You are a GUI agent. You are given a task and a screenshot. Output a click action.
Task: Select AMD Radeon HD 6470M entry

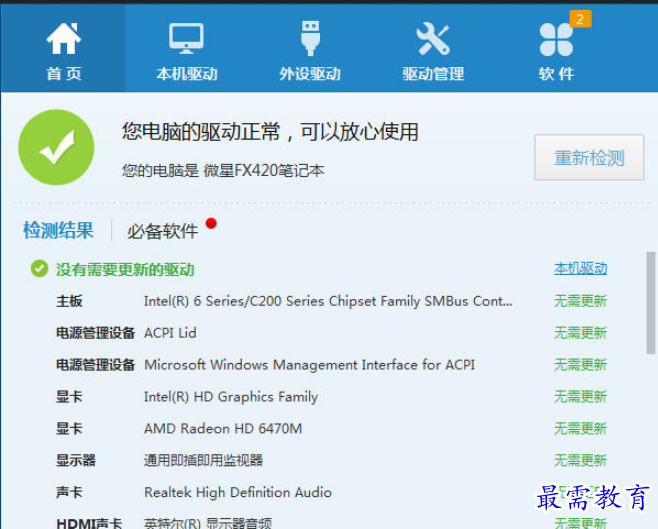click(x=223, y=428)
